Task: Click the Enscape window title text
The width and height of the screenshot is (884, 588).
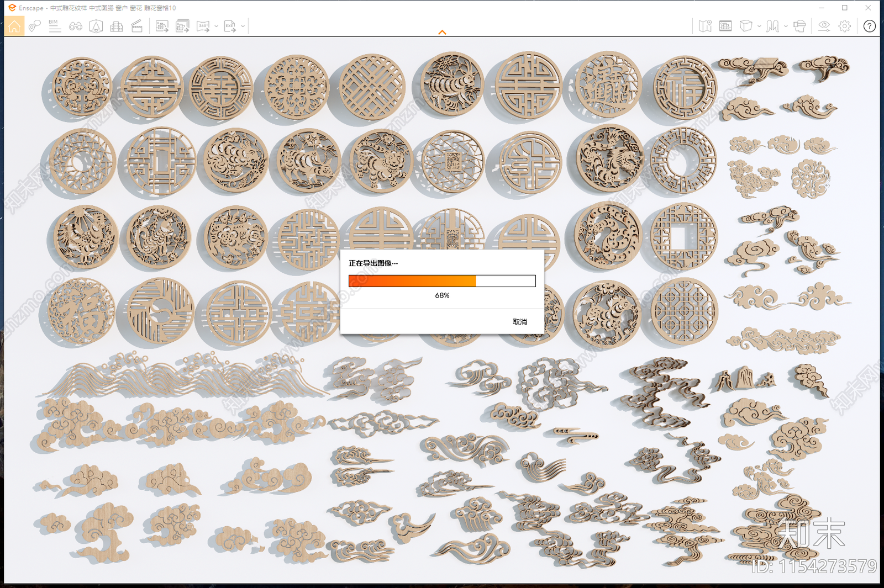Action: (97, 8)
